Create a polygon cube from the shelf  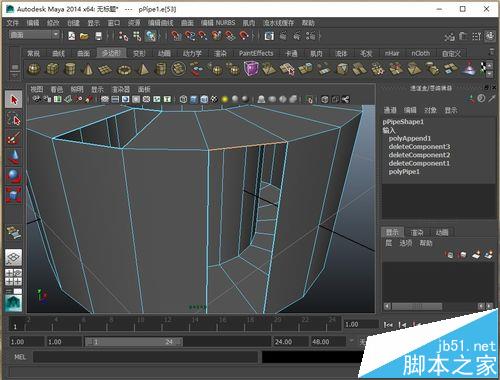pyautogui.click(x=52, y=69)
